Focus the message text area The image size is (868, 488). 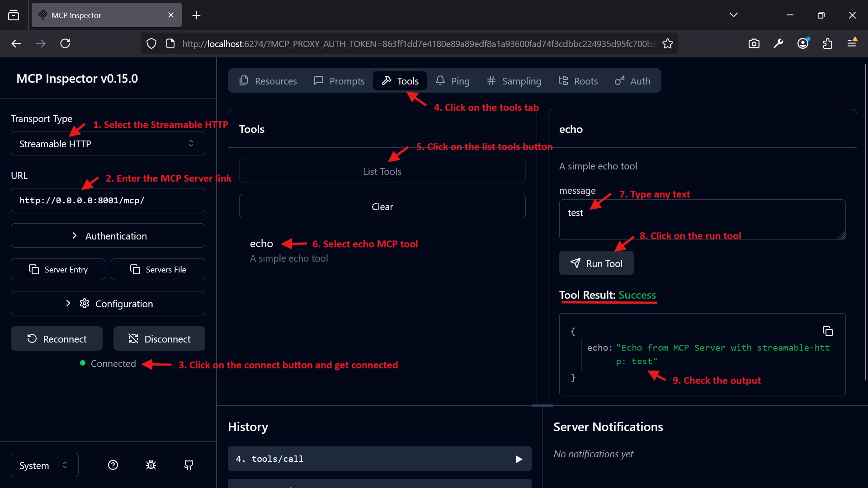pos(702,220)
